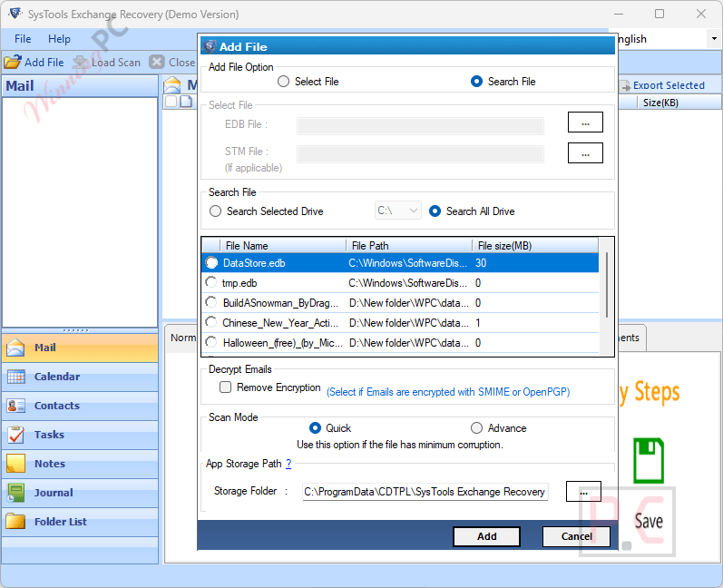
Task: Click the green Save floppy disk icon
Action: point(649,460)
